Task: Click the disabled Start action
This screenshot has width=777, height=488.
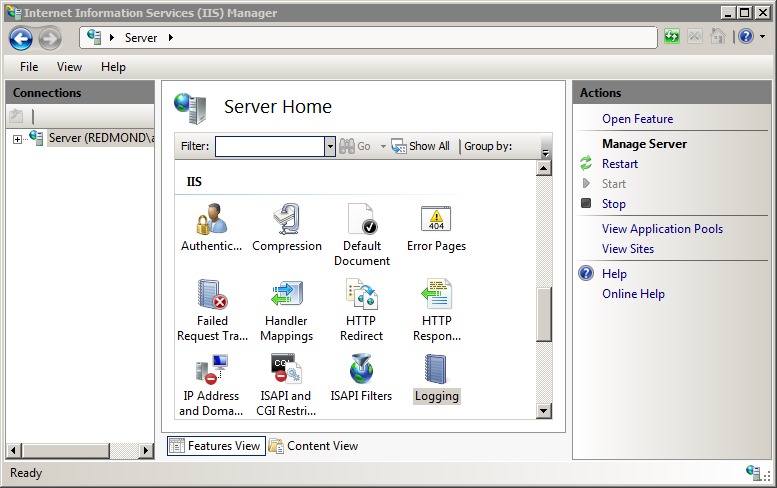Action: click(613, 184)
